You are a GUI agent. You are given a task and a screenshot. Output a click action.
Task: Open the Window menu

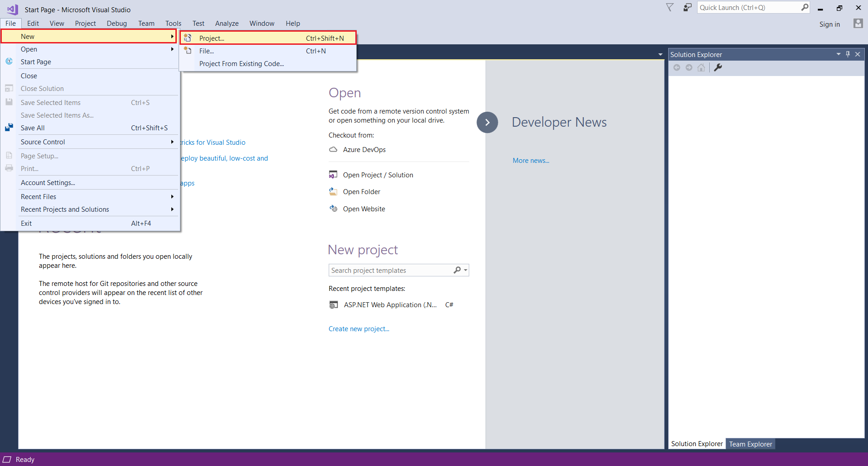(262, 23)
